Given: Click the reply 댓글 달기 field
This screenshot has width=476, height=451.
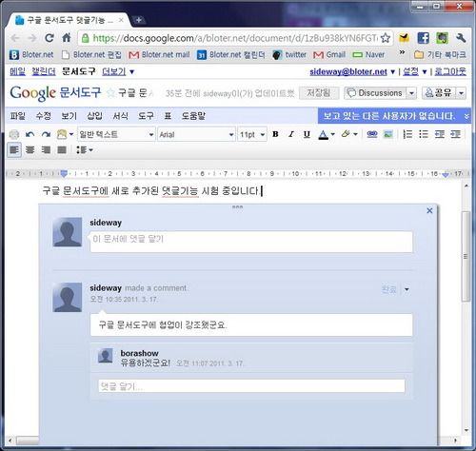Looking at the screenshot, I should click(251, 386).
